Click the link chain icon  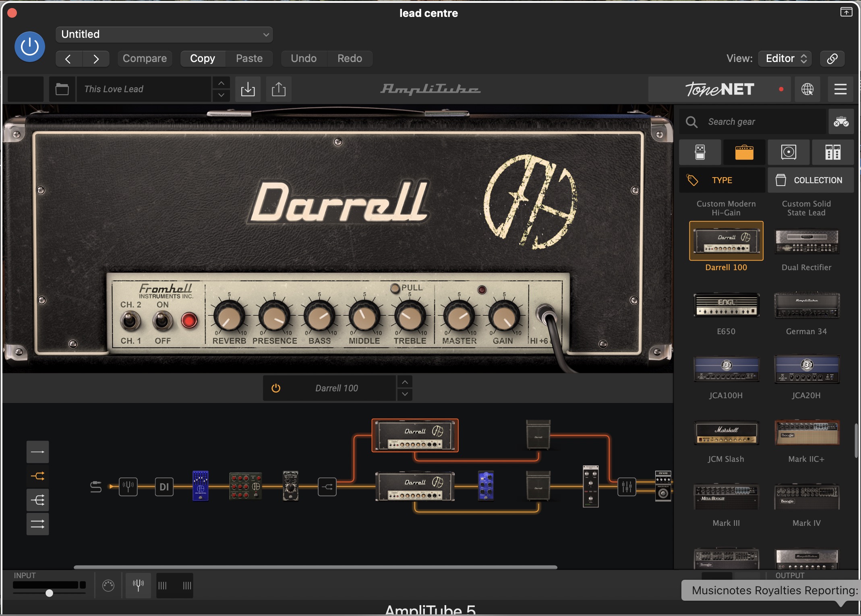(832, 59)
